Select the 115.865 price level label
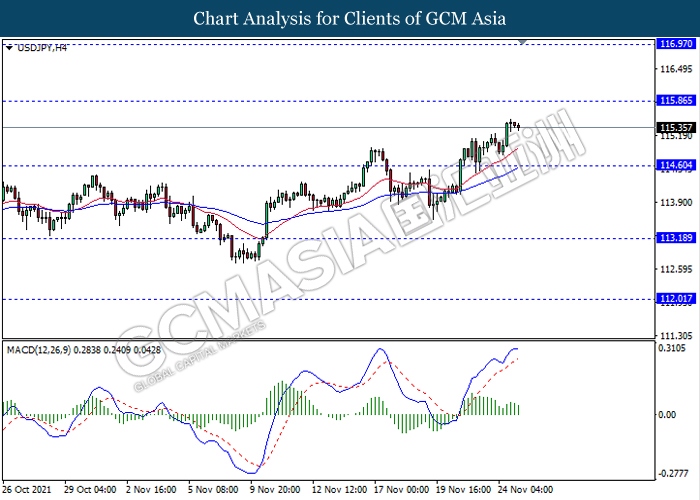This screenshot has width=700, height=500. coord(676,100)
